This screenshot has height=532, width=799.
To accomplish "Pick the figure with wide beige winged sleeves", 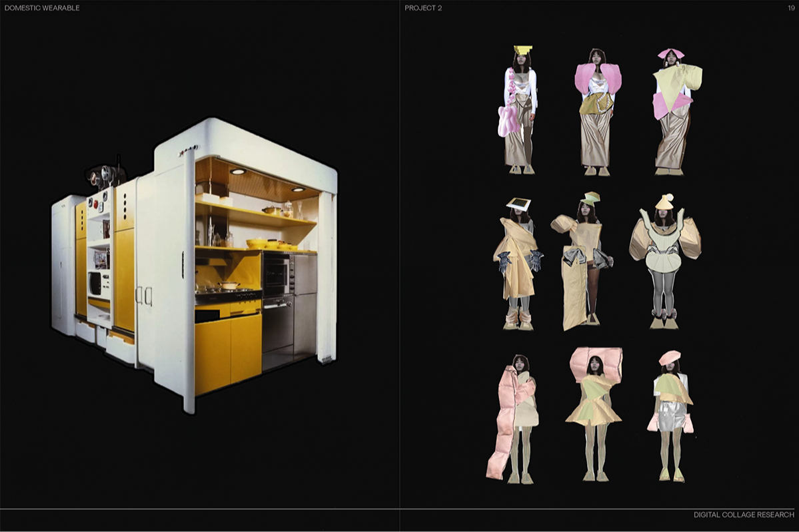I will point(663,260).
